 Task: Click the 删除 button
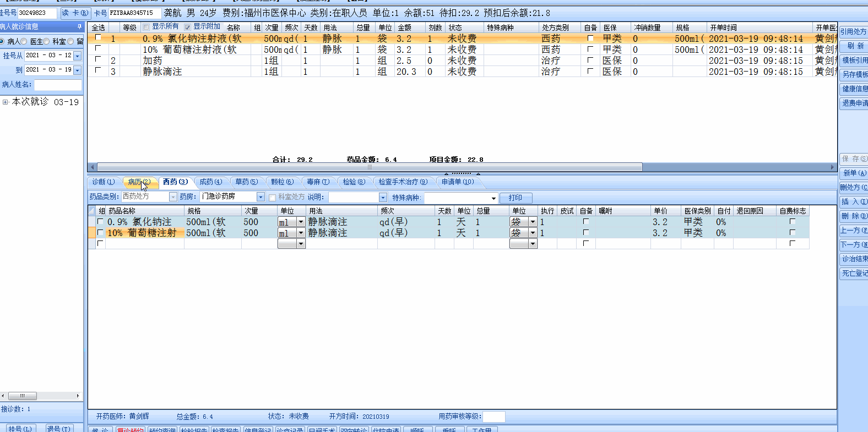(x=855, y=216)
